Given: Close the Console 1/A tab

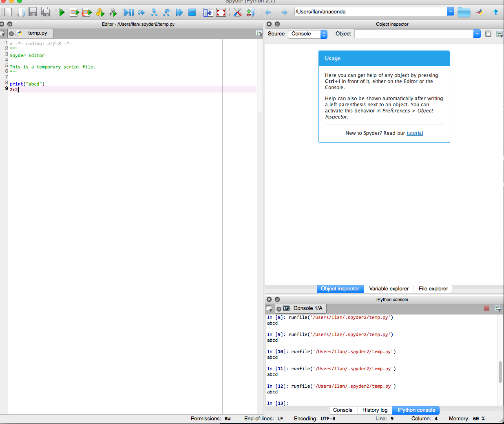Looking at the screenshot, I should pyautogui.click(x=279, y=309).
